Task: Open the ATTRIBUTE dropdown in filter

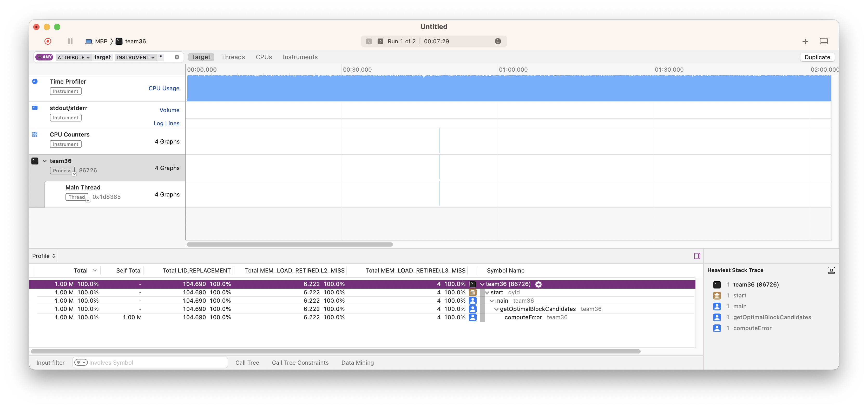Action: point(73,57)
